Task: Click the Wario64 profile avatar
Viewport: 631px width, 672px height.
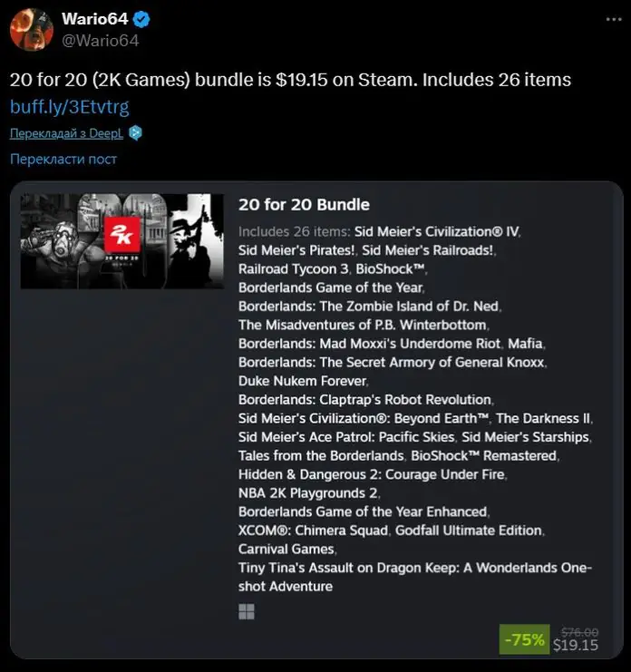Action: tap(31, 30)
